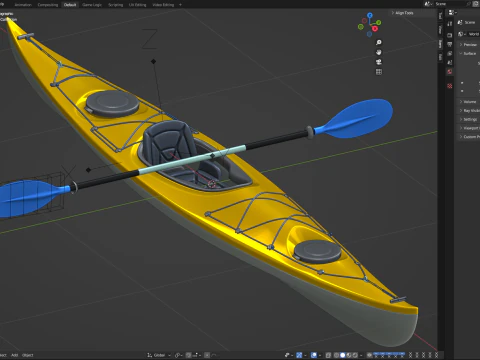
Task: Open the Item sidebar tab
Action: (x=440, y=44)
